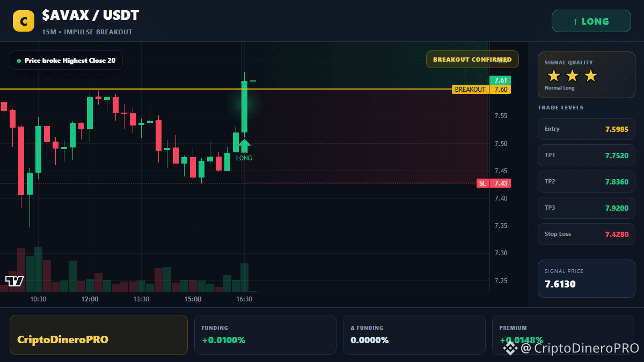
Task: Click the green 7.61 current price tag
Action: coord(500,80)
